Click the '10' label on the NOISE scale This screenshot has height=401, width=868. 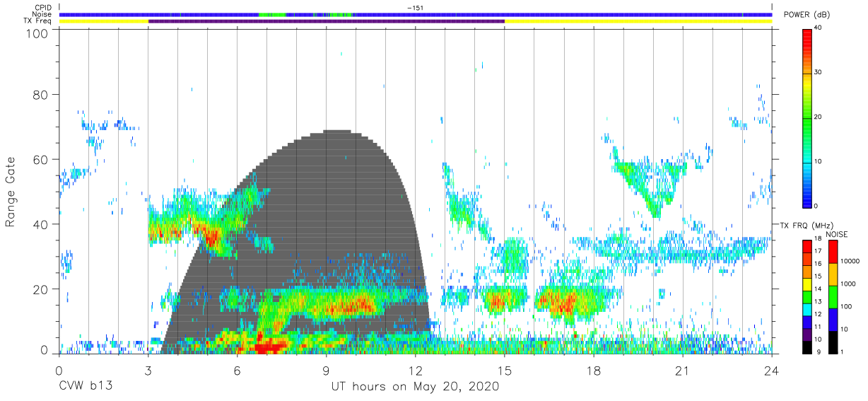(844, 330)
